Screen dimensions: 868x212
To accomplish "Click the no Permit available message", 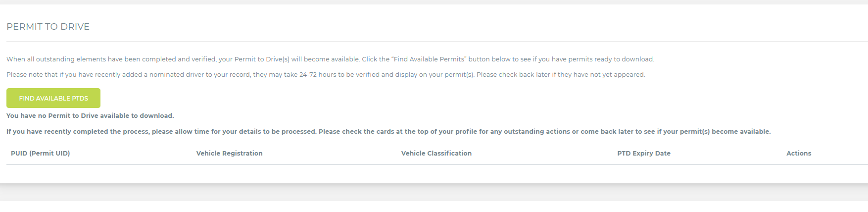I will 90,116.
